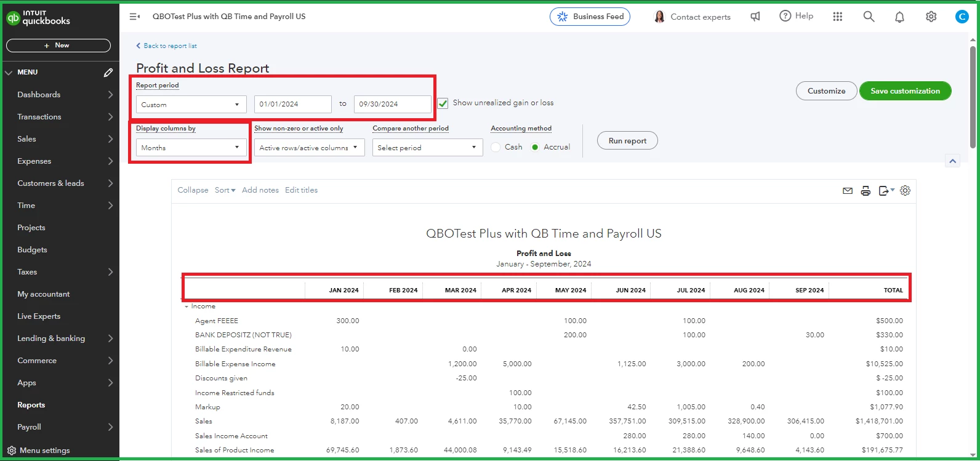
Task: Click the Billable Expense Income row label
Action: click(235, 364)
